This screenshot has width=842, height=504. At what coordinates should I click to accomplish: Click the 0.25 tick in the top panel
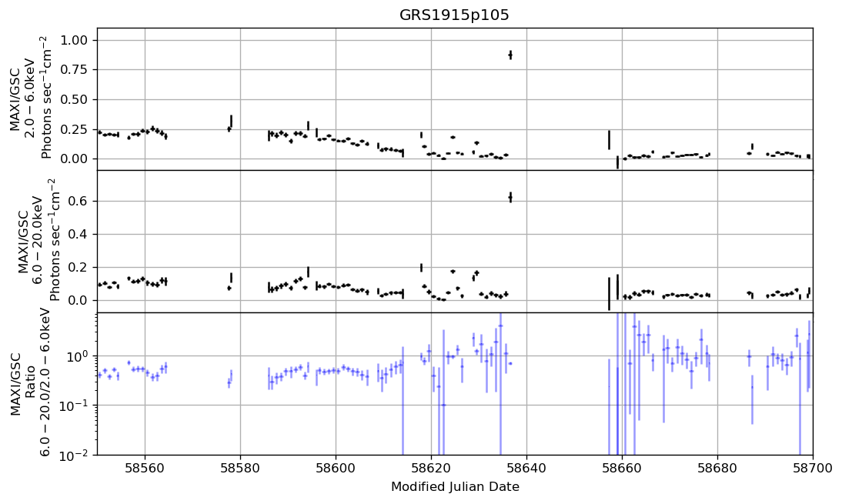tap(75, 129)
